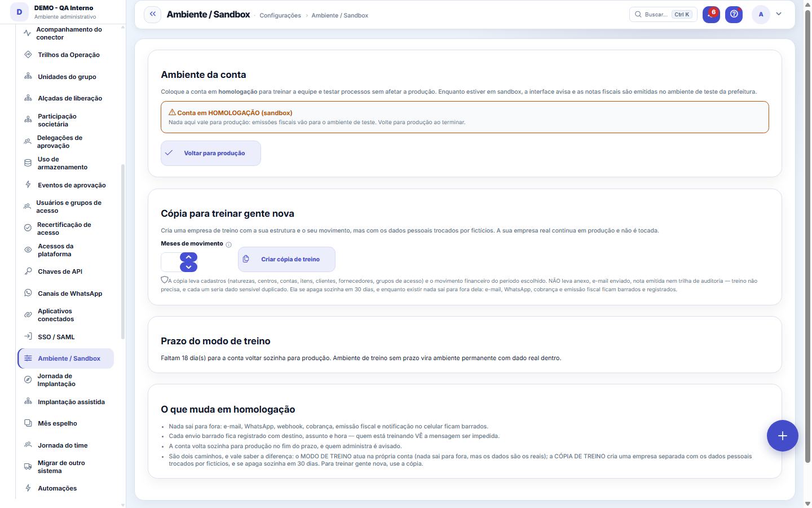The width and height of the screenshot is (812, 508).
Task: Click the Delegações de aprovação icon
Action: [28, 141]
